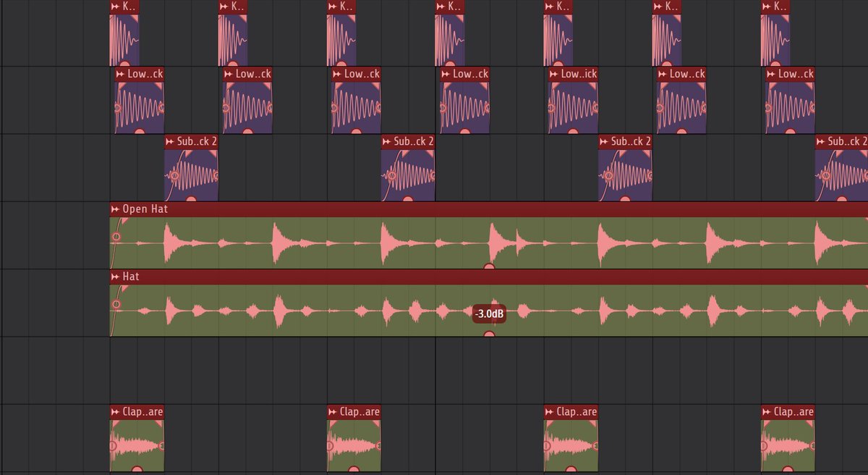Select the Hat clip fade-in circle handle
This screenshot has height=475, width=868.
[116, 305]
